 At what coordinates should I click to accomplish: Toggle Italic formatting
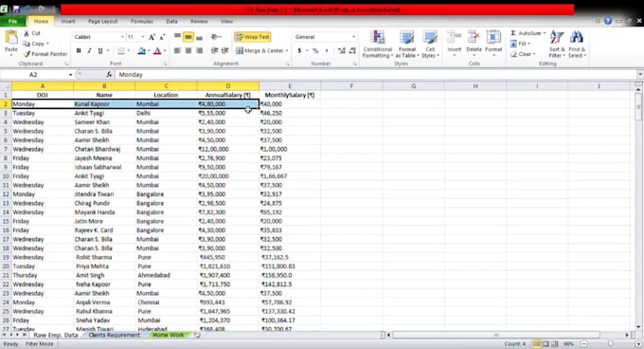coord(89,50)
